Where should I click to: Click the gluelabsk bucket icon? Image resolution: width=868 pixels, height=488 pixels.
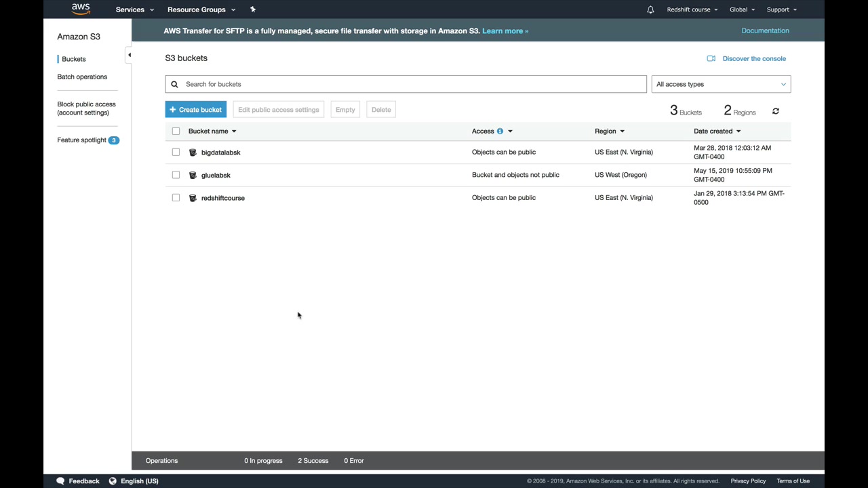193,175
